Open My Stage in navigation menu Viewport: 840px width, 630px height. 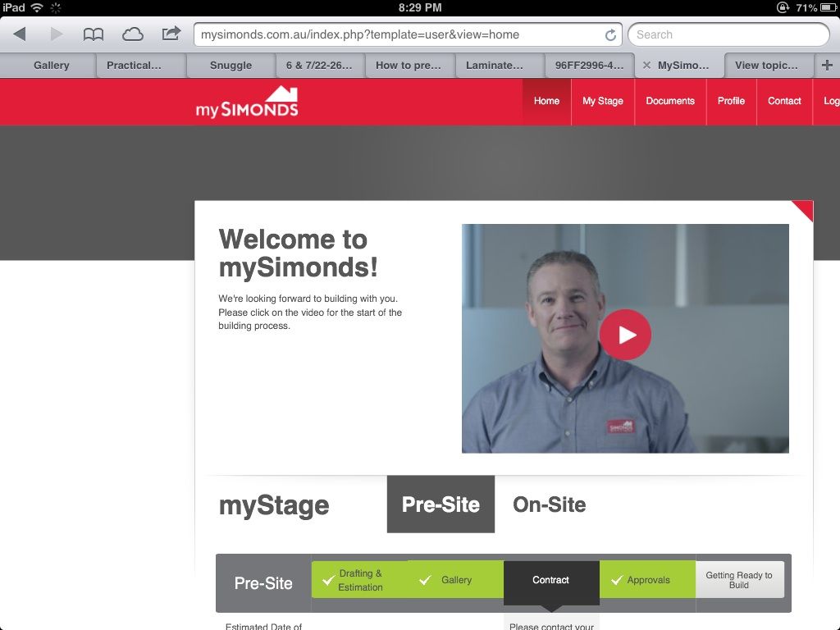(602, 101)
